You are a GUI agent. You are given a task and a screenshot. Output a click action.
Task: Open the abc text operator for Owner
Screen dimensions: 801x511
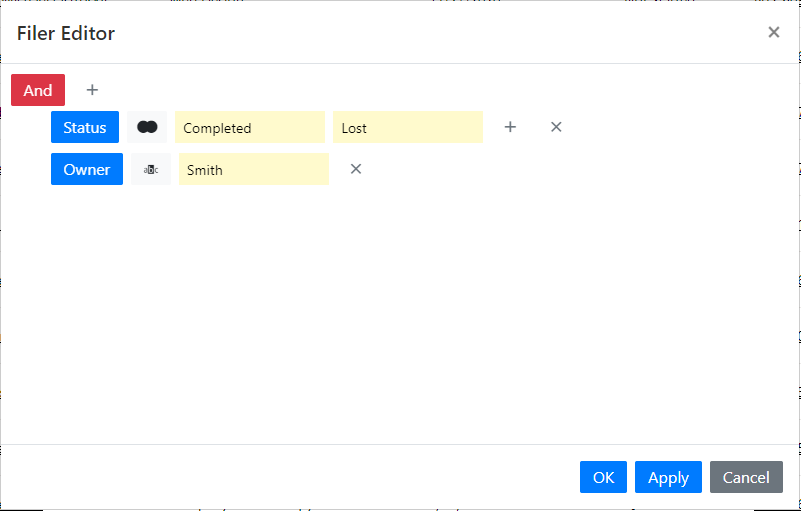151,169
